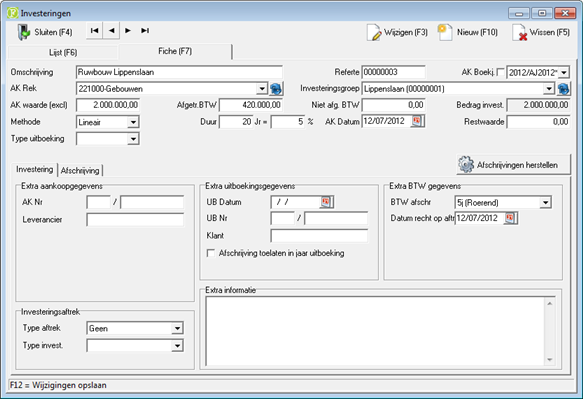Click the Restwaarde field
583x399 pixels.
(538, 122)
